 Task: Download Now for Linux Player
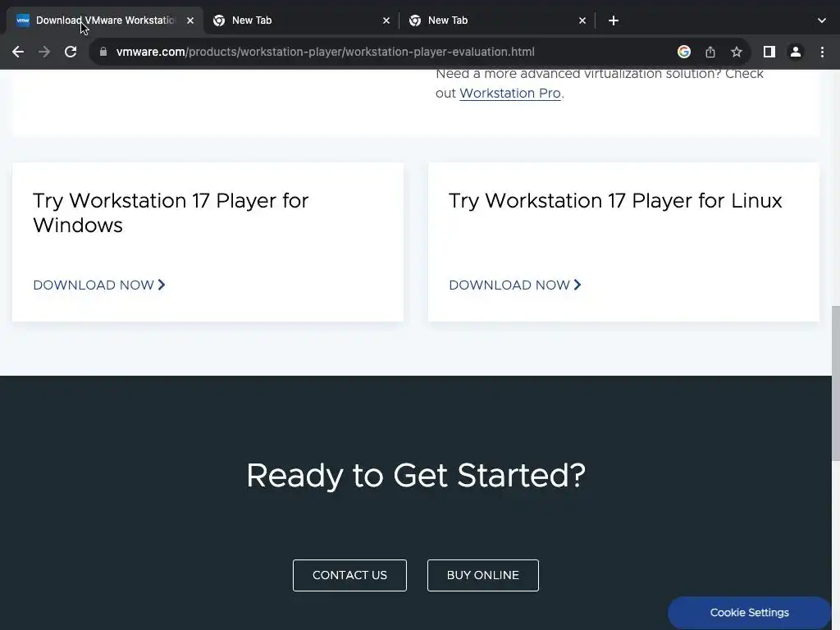[515, 285]
